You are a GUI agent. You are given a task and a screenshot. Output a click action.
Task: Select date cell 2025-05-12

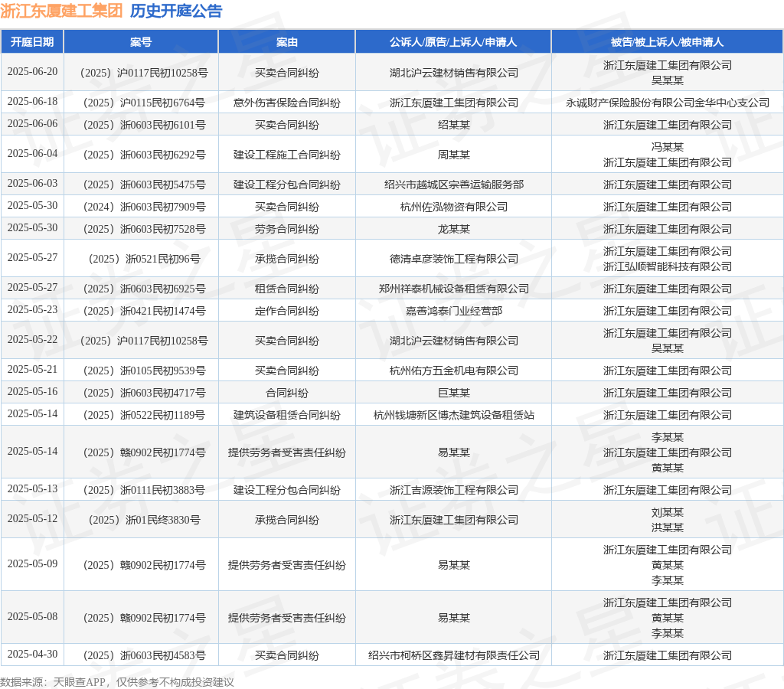click(32, 518)
